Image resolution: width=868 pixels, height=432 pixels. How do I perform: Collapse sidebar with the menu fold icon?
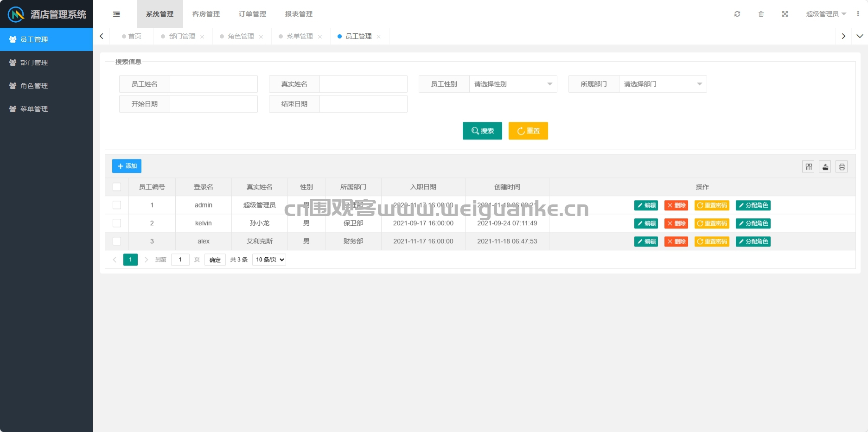[116, 14]
